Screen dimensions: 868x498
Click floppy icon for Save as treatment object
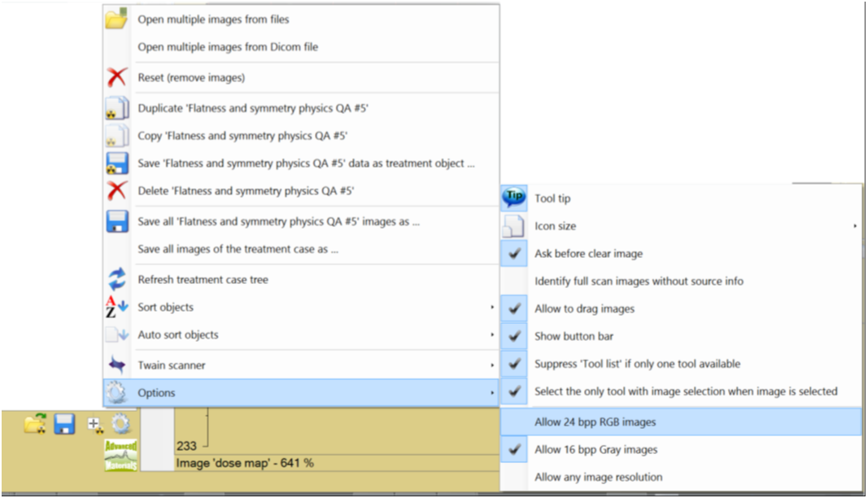(117, 164)
